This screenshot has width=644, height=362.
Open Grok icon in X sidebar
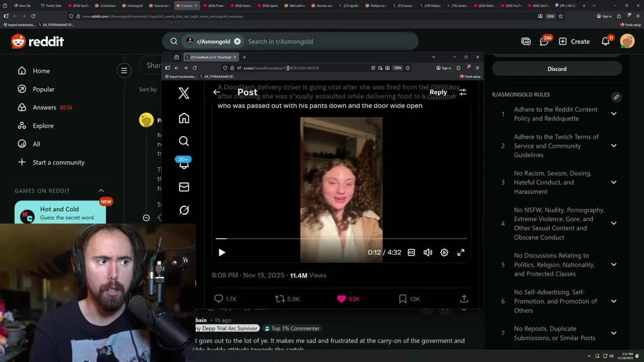coord(184,210)
